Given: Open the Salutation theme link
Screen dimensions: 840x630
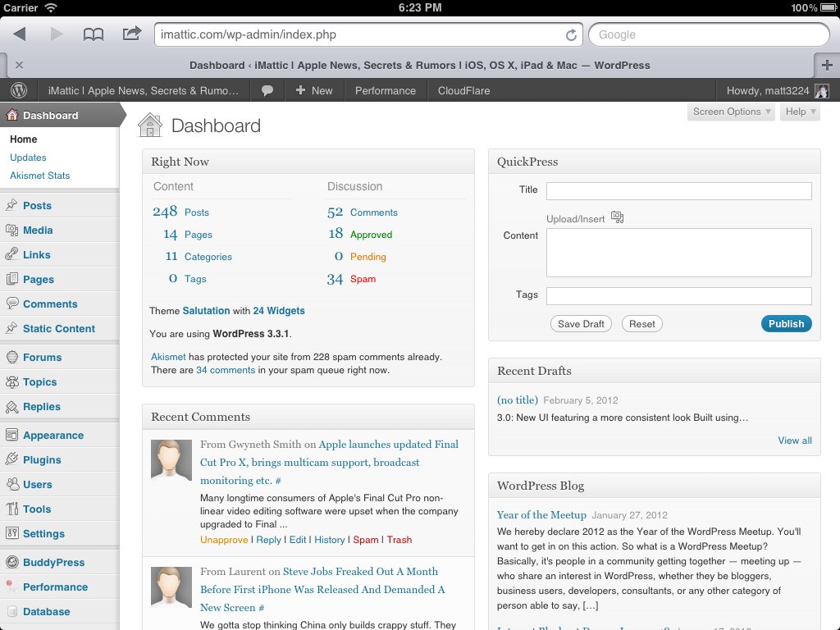Looking at the screenshot, I should pos(206,311).
